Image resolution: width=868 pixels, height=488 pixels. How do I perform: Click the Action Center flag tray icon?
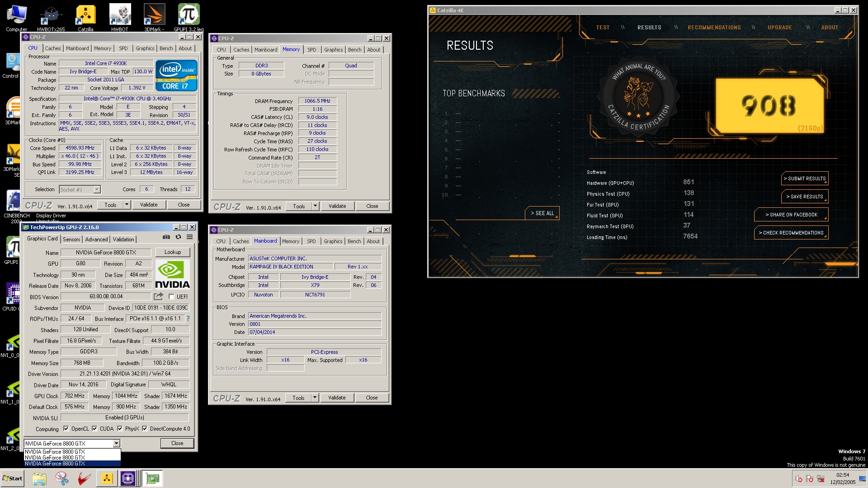click(810, 479)
